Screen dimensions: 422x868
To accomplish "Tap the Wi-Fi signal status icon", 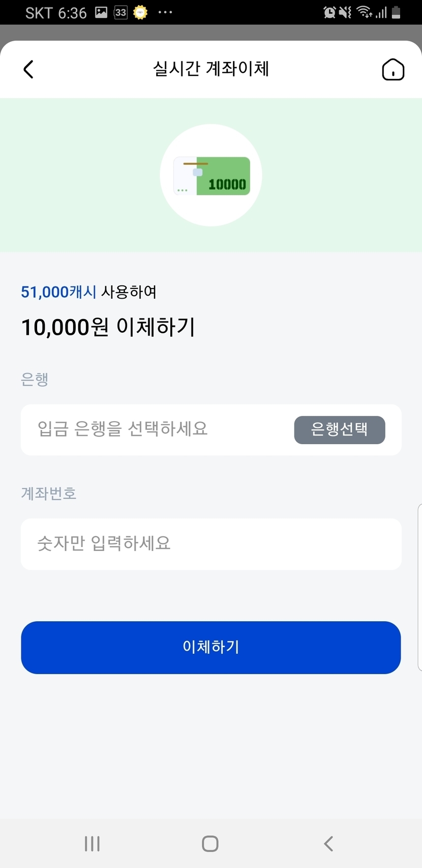I will 365,12.
